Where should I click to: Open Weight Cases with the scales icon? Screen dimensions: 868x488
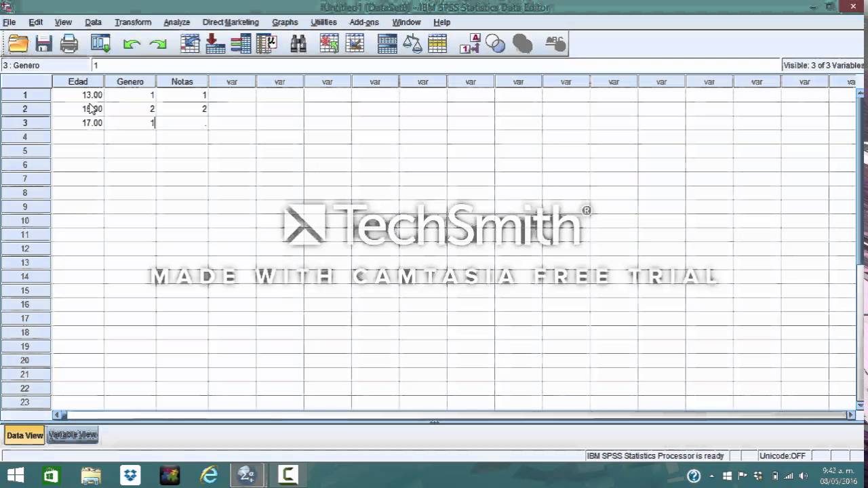(x=412, y=44)
